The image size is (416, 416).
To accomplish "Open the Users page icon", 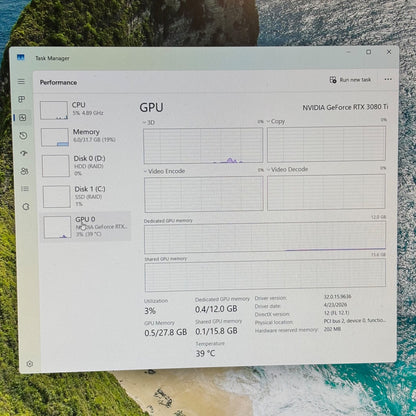I will tap(24, 171).
